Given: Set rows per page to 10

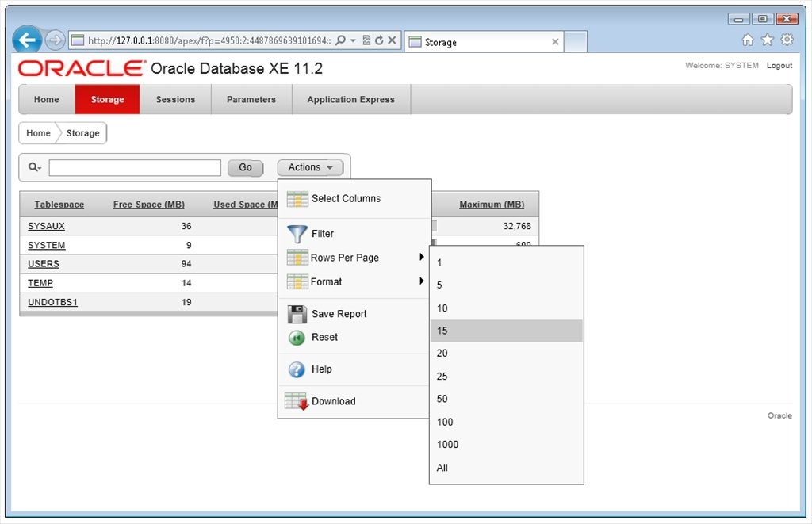Looking at the screenshot, I should click(507, 308).
